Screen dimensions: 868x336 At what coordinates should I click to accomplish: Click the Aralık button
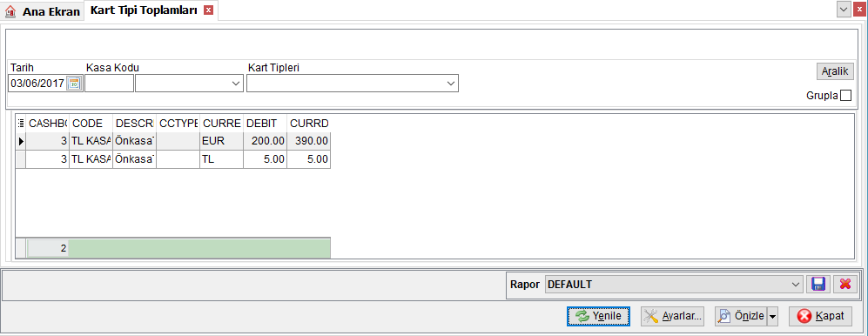(835, 71)
